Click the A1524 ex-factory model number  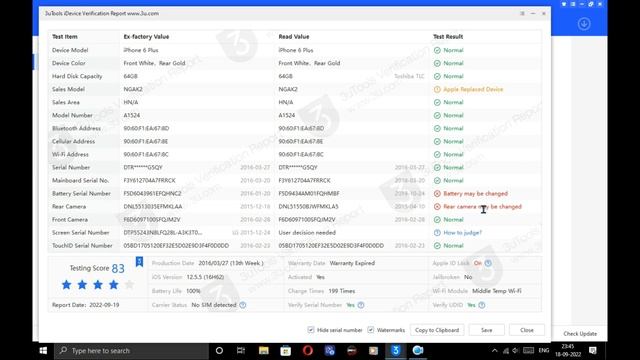pos(132,116)
